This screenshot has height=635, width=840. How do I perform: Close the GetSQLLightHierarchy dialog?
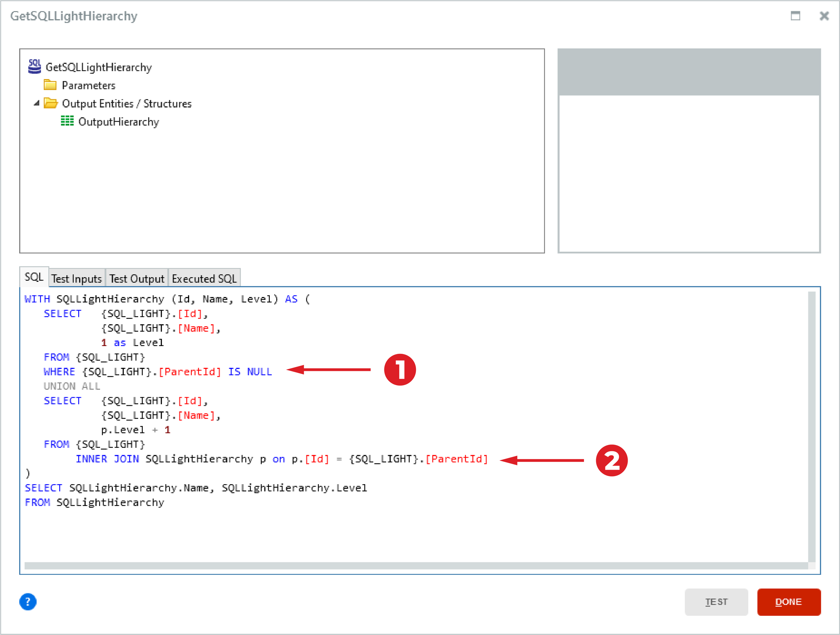point(824,16)
